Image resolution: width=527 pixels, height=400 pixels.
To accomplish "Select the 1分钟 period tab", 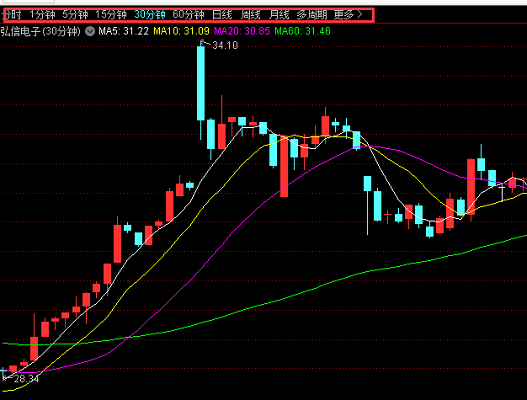I will point(42,15).
